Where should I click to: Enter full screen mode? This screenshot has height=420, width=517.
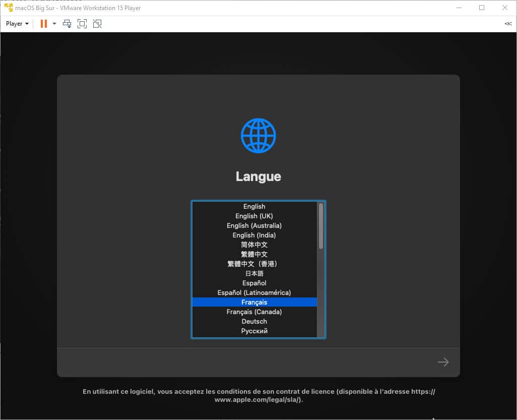pyautogui.click(x=82, y=24)
